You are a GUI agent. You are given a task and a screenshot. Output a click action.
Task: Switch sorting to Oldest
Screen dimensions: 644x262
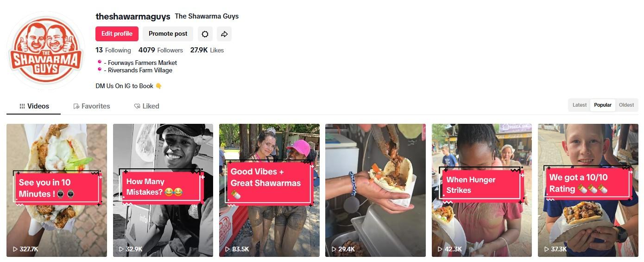pyautogui.click(x=626, y=105)
